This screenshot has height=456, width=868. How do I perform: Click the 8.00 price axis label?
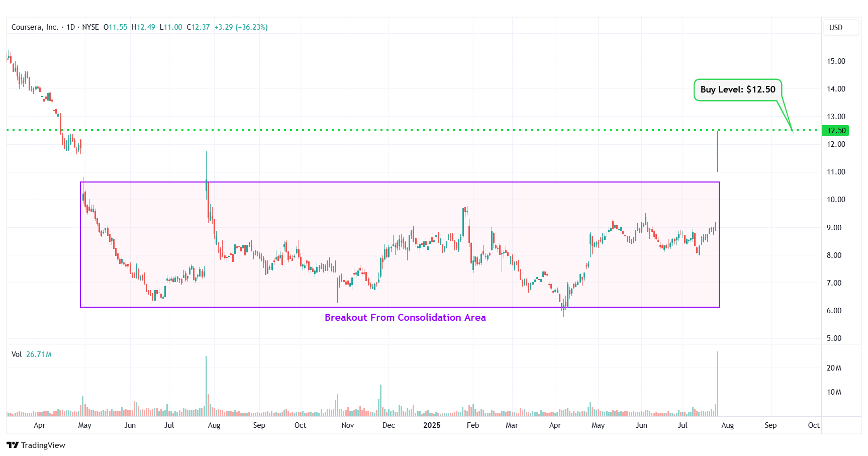(x=834, y=255)
